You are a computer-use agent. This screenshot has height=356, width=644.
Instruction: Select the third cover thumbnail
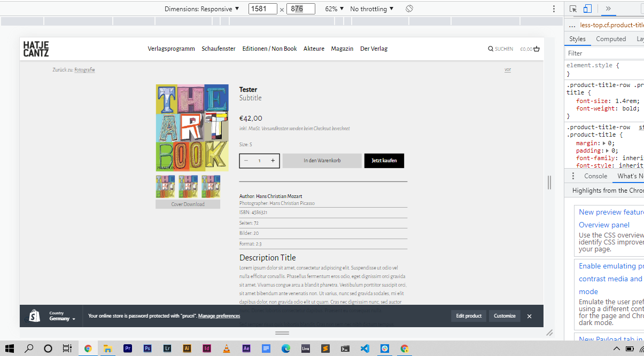click(x=211, y=186)
